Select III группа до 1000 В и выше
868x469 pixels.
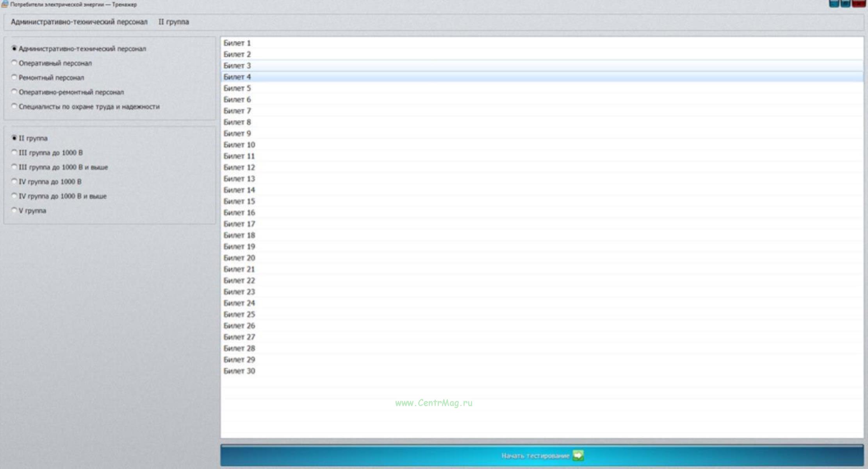(14, 167)
